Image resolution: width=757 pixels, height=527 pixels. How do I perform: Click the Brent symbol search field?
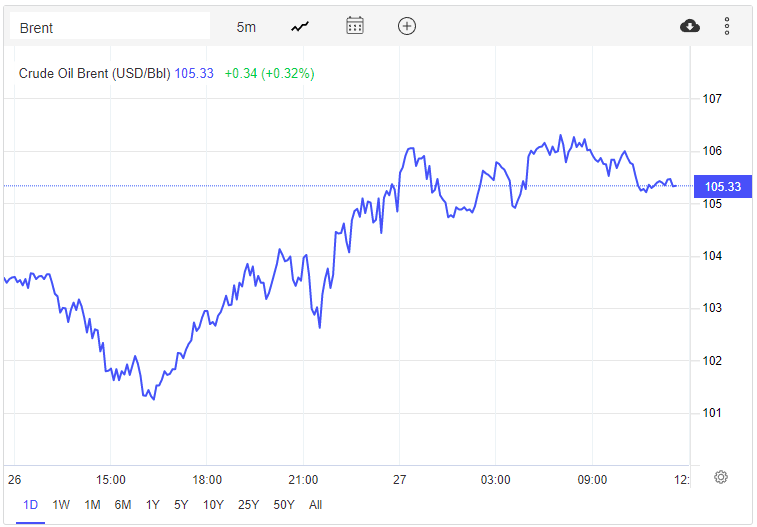tap(109, 27)
